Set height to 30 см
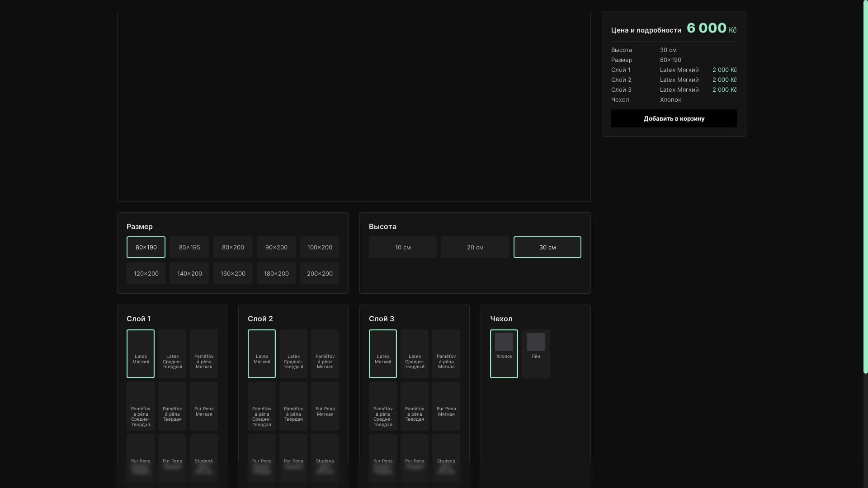Viewport: 868px width, 488px height. click(547, 247)
